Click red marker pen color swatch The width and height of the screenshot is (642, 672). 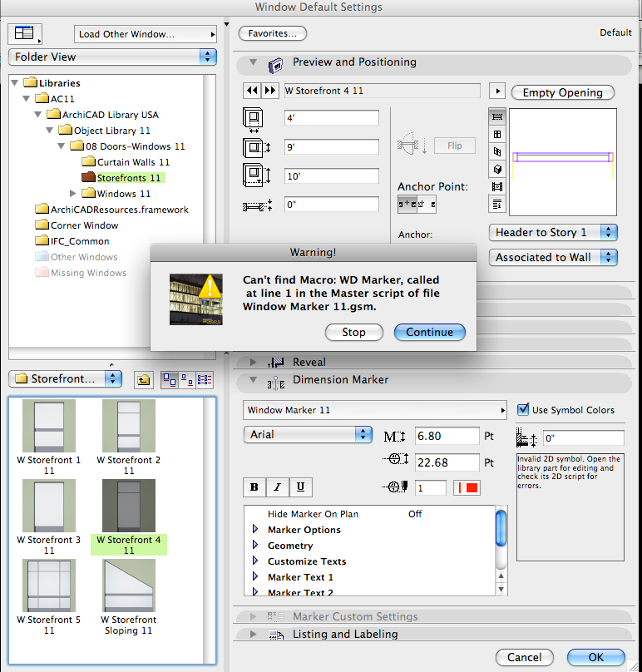click(x=467, y=487)
